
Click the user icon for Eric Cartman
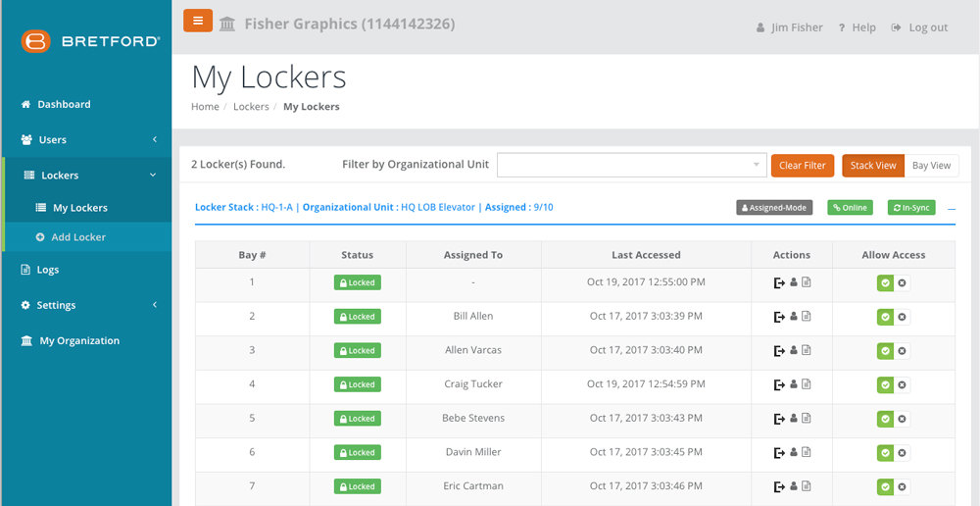pos(794,486)
